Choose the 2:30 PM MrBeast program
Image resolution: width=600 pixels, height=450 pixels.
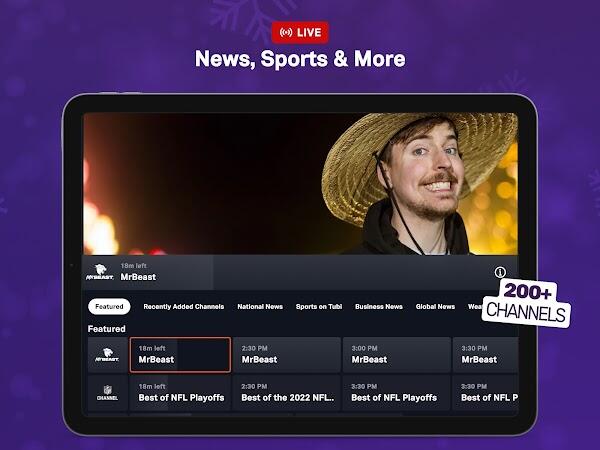(x=287, y=355)
